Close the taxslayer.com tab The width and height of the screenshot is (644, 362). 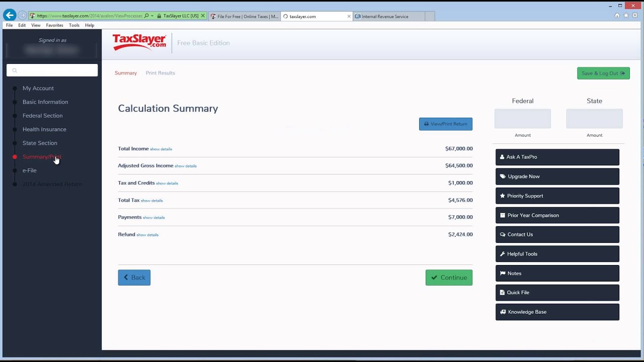point(349,16)
